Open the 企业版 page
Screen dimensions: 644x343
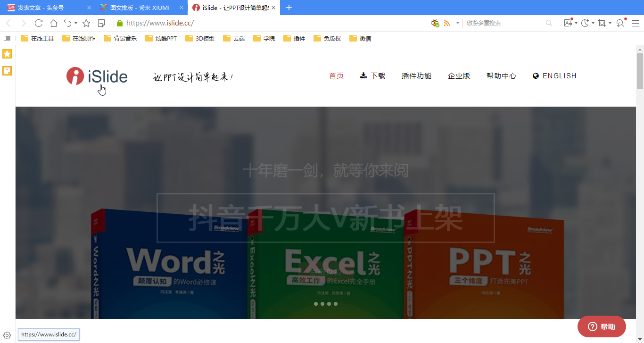click(459, 76)
